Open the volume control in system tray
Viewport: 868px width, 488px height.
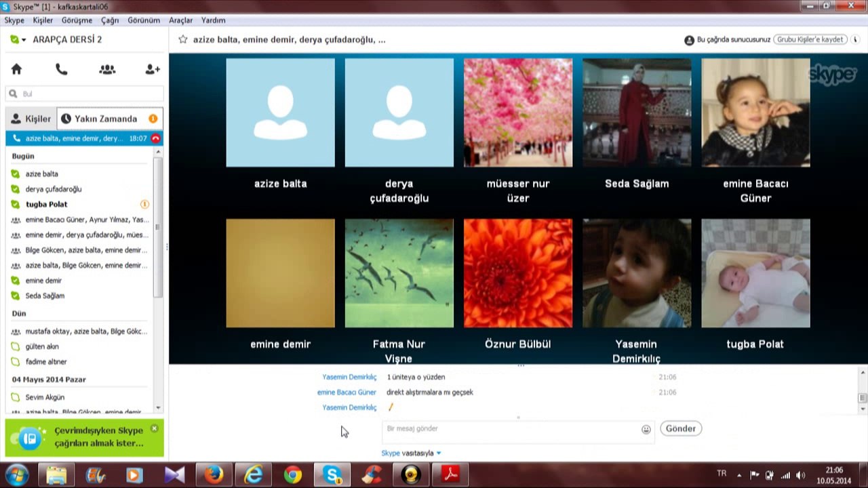tap(801, 475)
